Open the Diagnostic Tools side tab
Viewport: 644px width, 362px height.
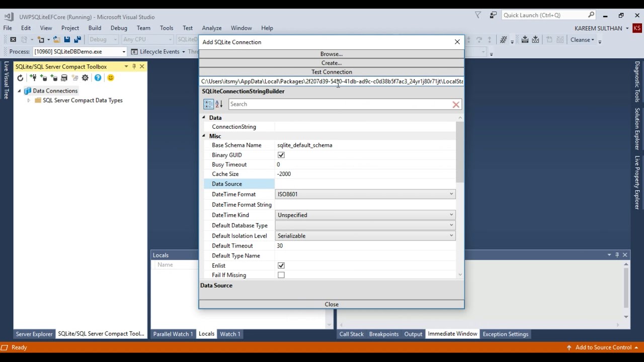click(x=637, y=82)
